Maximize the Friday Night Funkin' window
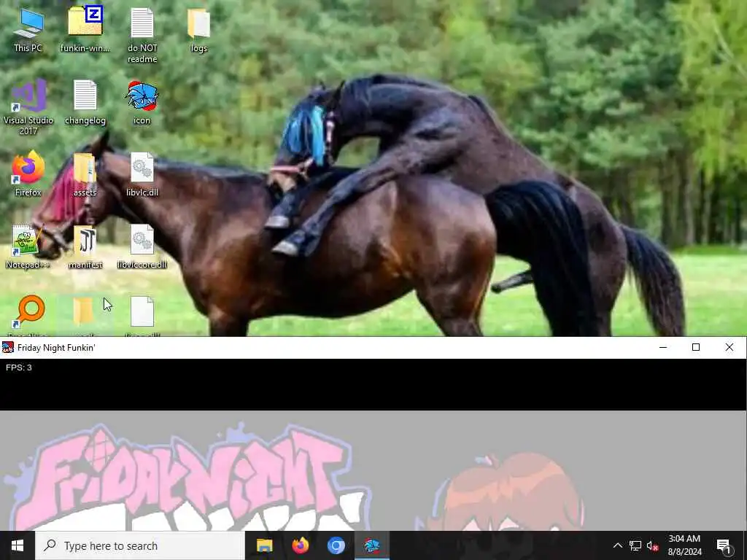The height and width of the screenshot is (560, 747). (695, 348)
